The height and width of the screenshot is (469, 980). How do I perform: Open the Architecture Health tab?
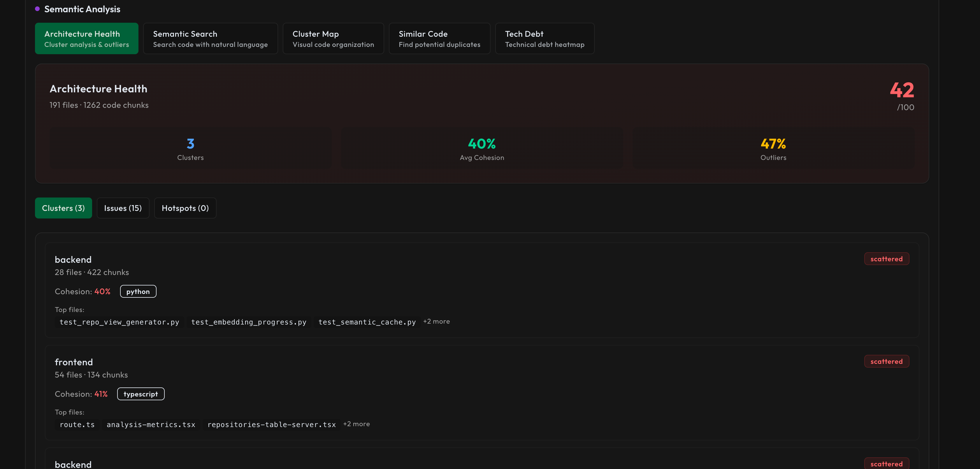point(86,38)
